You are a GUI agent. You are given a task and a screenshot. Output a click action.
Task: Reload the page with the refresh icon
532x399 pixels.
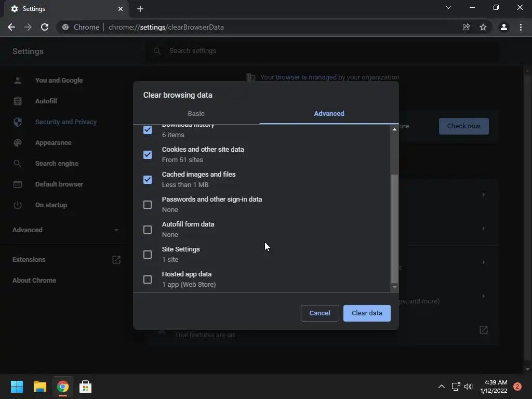tap(45, 27)
